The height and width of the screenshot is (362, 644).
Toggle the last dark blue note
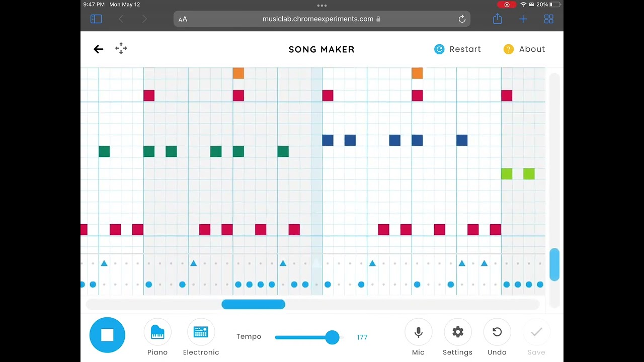click(462, 140)
